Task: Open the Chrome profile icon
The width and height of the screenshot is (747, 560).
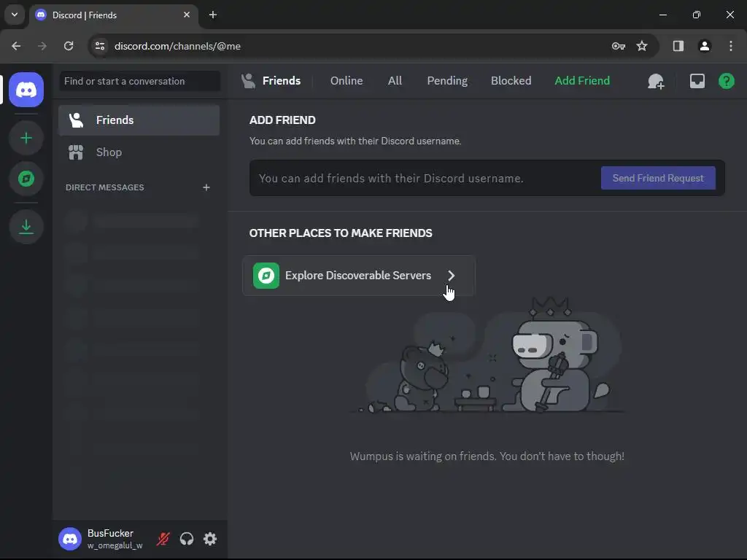Action: (705, 46)
